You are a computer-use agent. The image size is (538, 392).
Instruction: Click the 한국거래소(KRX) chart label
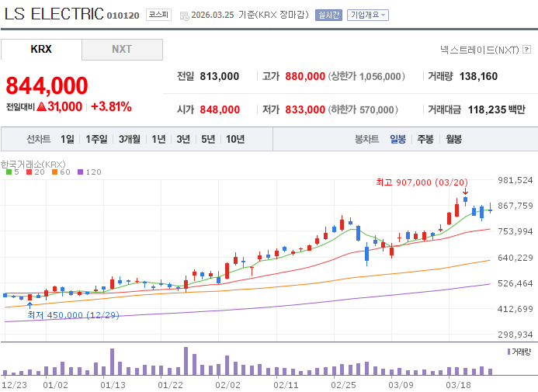pyautogui.click(x=33, y=165)
